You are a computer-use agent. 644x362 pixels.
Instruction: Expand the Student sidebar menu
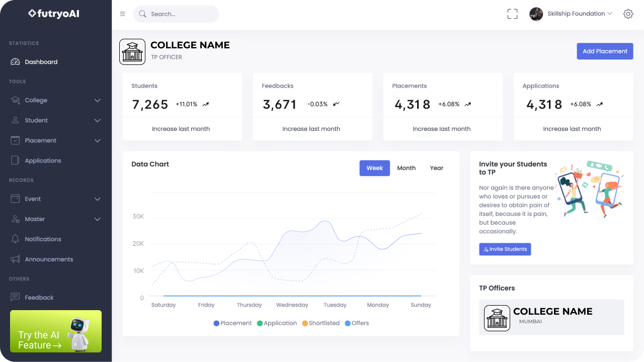[x=35, y=120]
